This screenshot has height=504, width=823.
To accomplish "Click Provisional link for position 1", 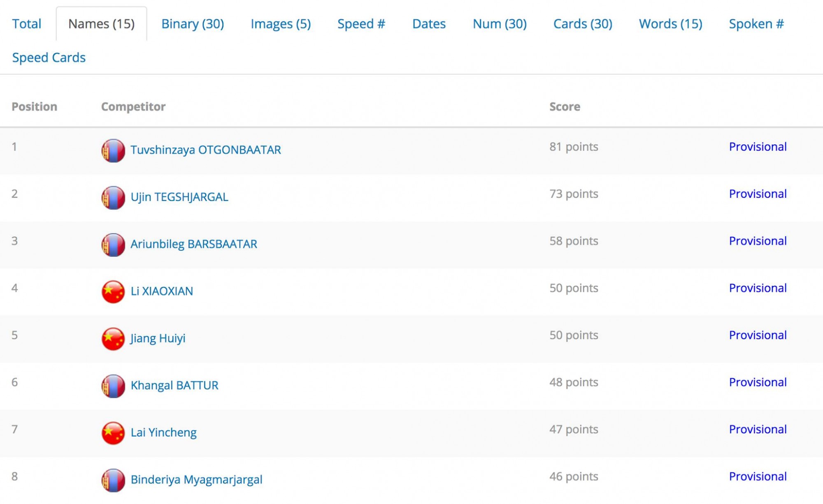I will click(x=758, y=147).
